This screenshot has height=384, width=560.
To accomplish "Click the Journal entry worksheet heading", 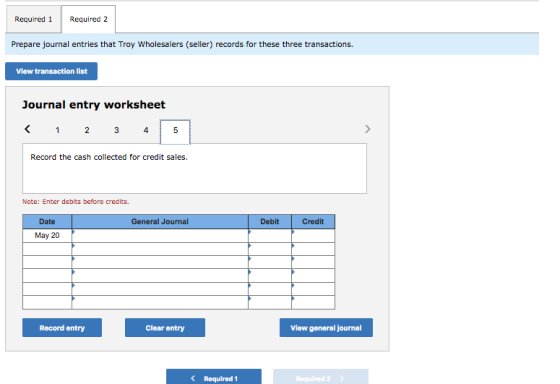I will pos(94,105).
